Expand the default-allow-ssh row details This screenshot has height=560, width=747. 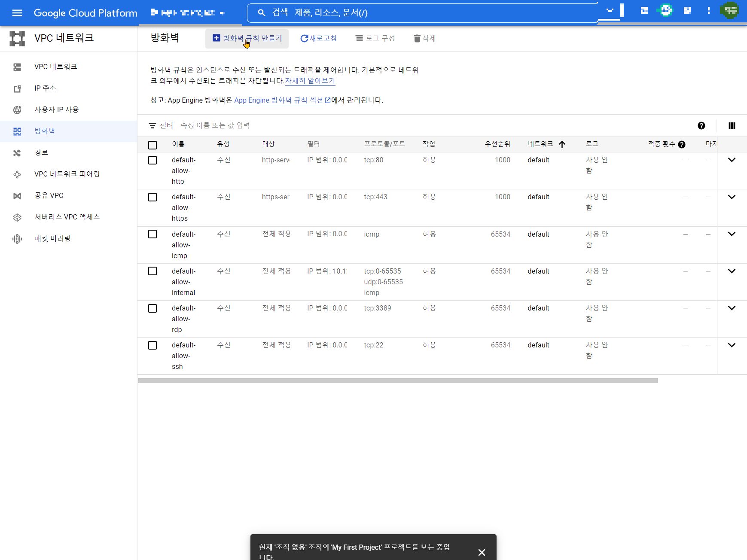[732, 345]
